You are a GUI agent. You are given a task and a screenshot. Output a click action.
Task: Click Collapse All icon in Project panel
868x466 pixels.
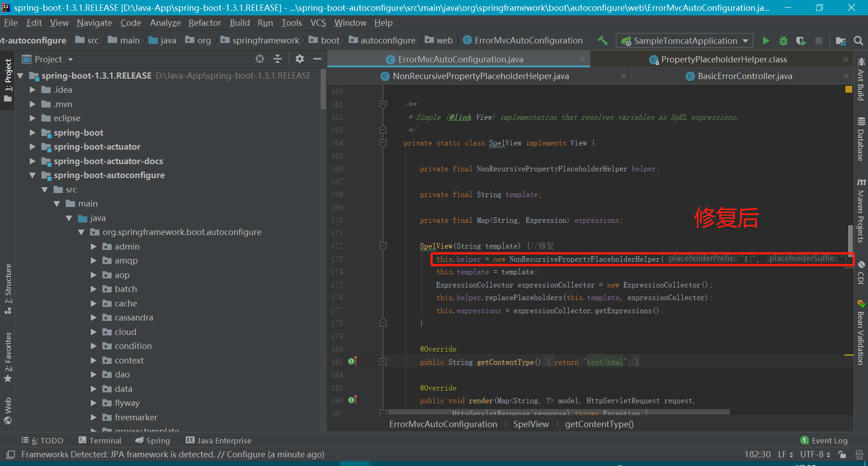278,59
